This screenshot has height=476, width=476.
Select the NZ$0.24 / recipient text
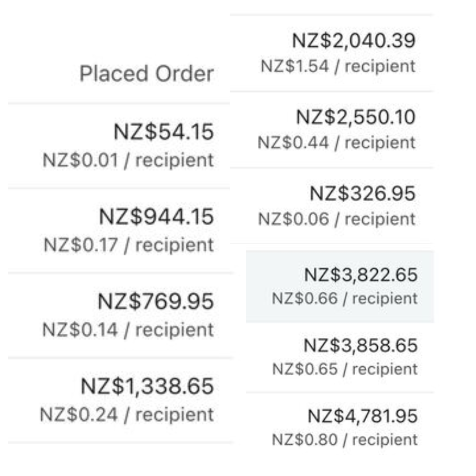click(x=127, y=415)
